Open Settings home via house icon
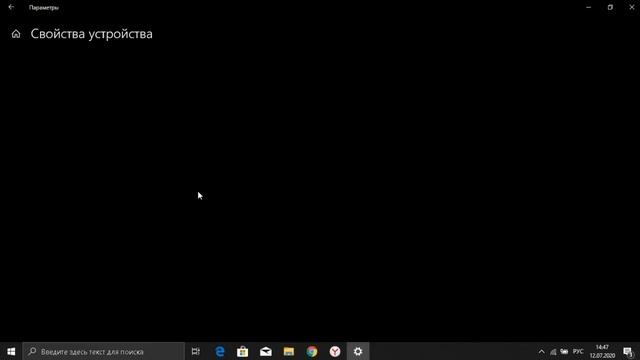The width and height of the screenshot is (640, 360). [16, 34]
